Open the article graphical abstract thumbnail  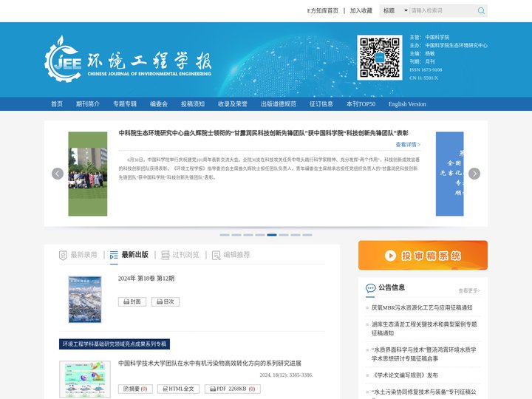[85, 379]
